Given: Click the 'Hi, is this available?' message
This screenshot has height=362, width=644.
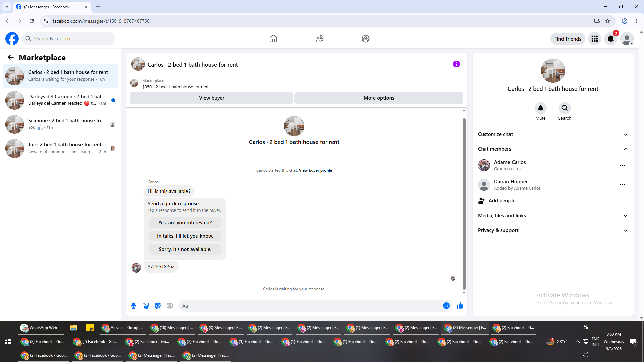Looking at the screenshot, I should (169, 191).
